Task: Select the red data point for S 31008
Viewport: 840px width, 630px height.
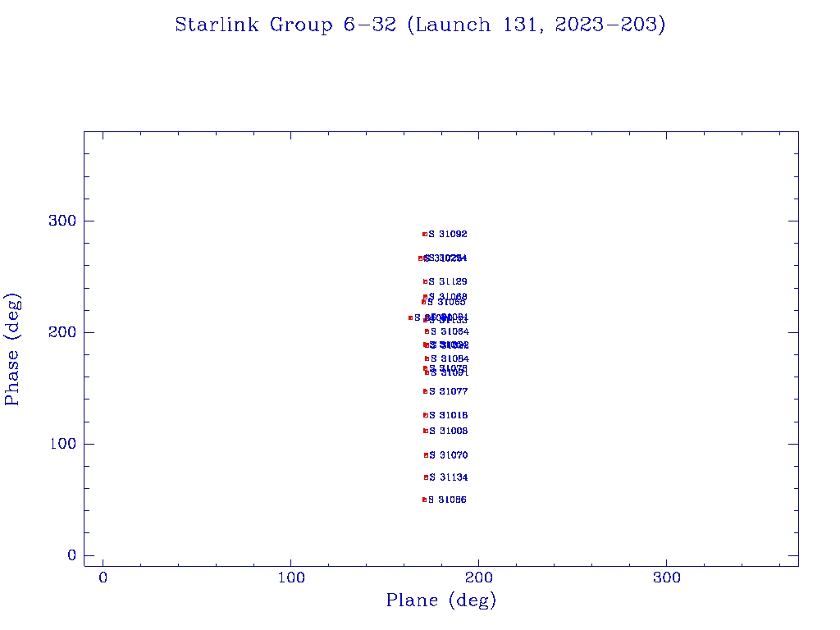Action: pos(426,431)
